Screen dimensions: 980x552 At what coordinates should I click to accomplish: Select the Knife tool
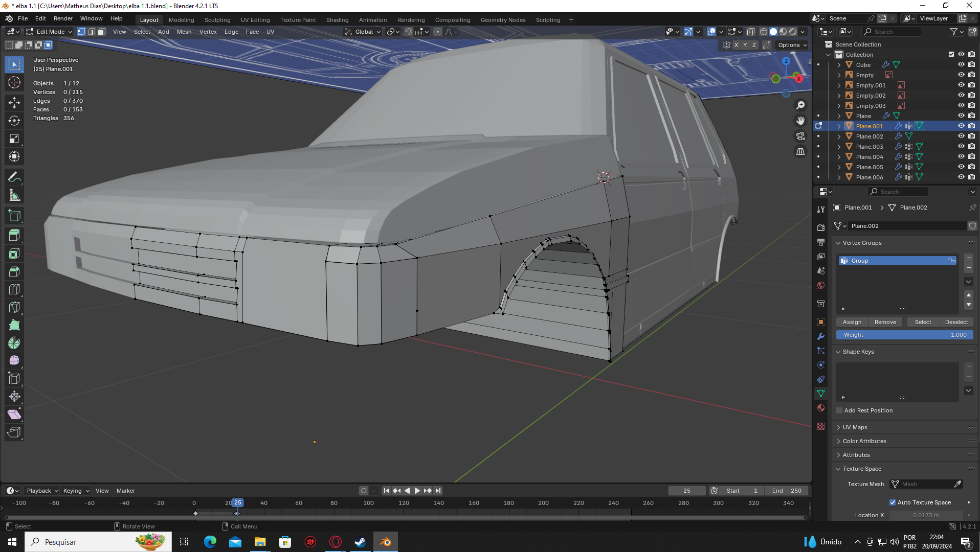(x=14, y=307)
